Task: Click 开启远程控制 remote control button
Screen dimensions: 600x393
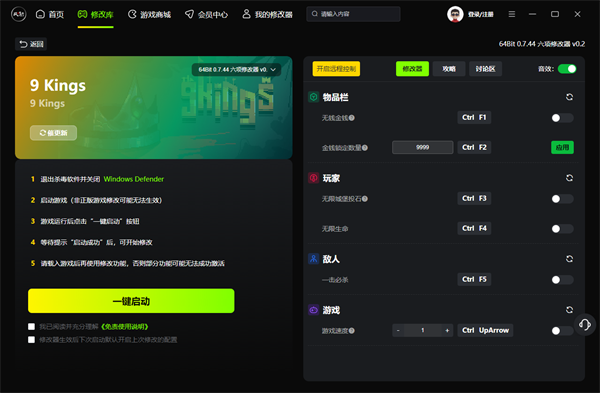Action: point(336,69)
